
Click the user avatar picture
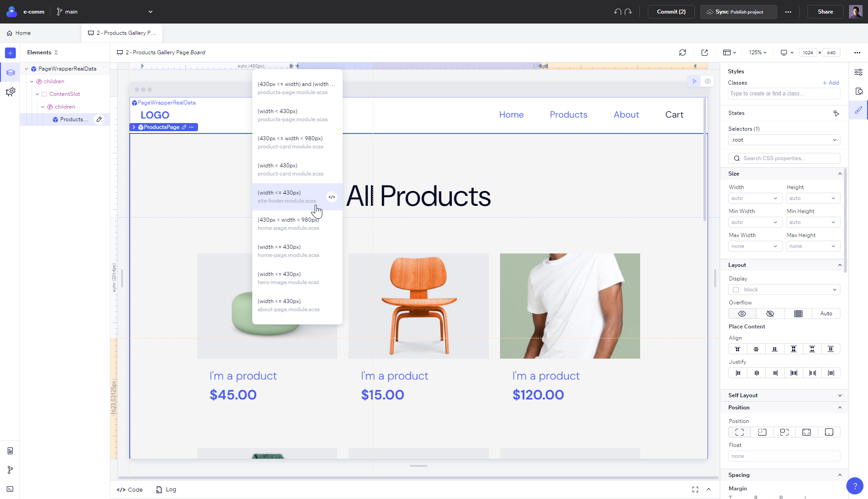tap(855, 12)
